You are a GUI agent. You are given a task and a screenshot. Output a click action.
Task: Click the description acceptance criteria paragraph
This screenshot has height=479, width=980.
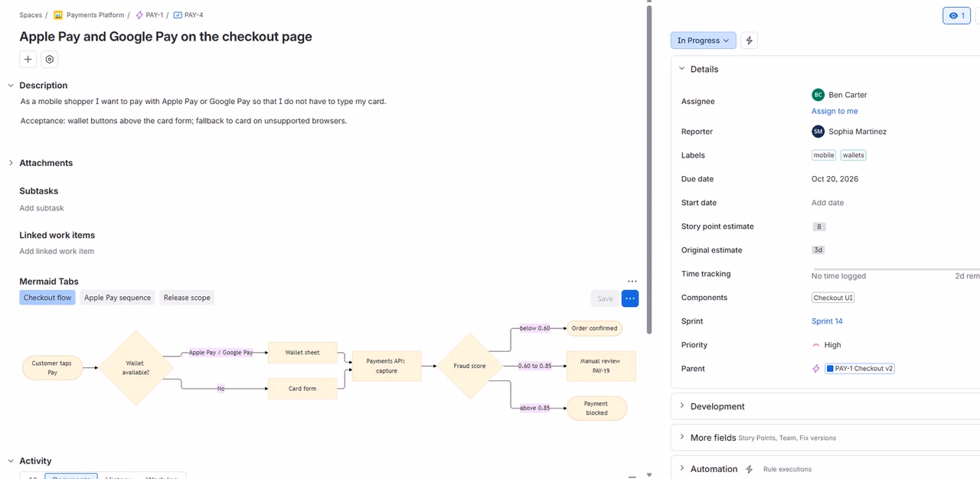(x=184, y=121)
